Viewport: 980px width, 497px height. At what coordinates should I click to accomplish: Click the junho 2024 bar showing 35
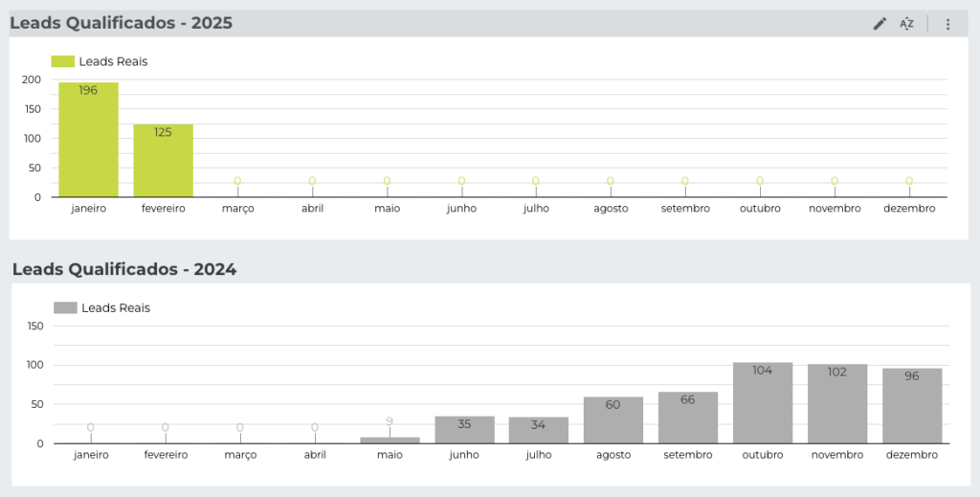click(464, 430)
